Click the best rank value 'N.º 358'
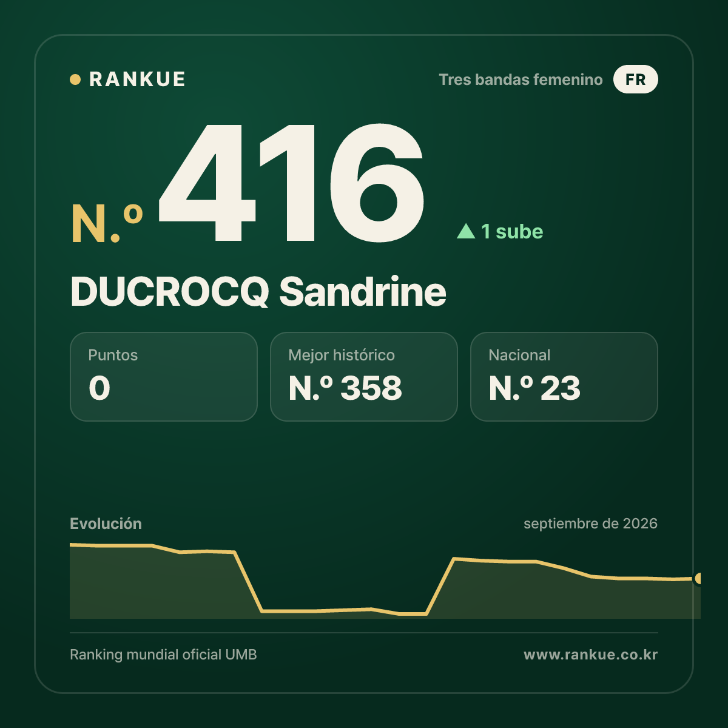This screenshot has width=728, height=728. 345,388
